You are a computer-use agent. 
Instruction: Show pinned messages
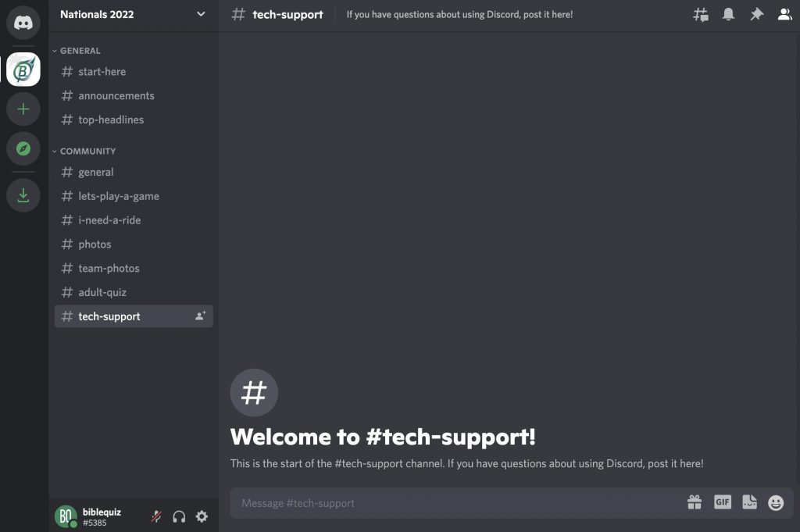pos(756,14)
